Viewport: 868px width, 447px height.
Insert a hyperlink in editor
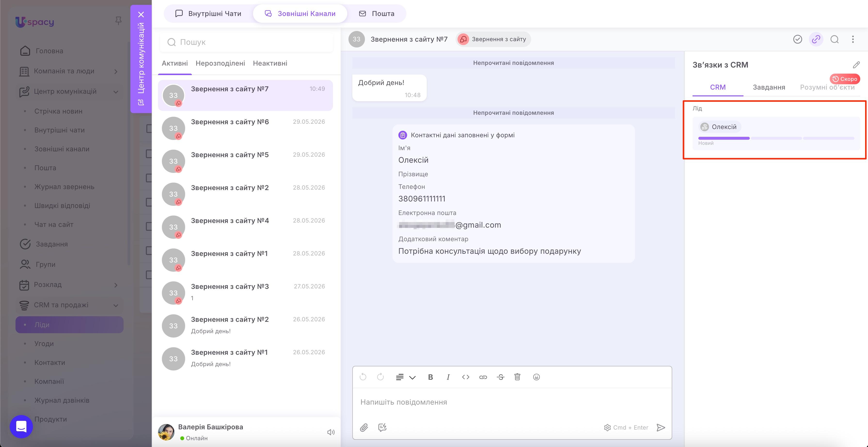(483, 377)
